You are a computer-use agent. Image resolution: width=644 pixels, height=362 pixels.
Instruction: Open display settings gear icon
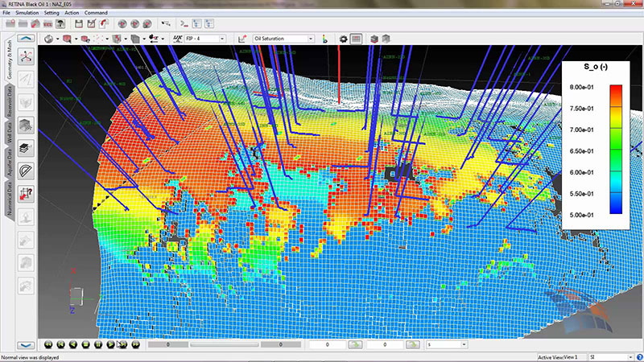click(x=344, y=39)
